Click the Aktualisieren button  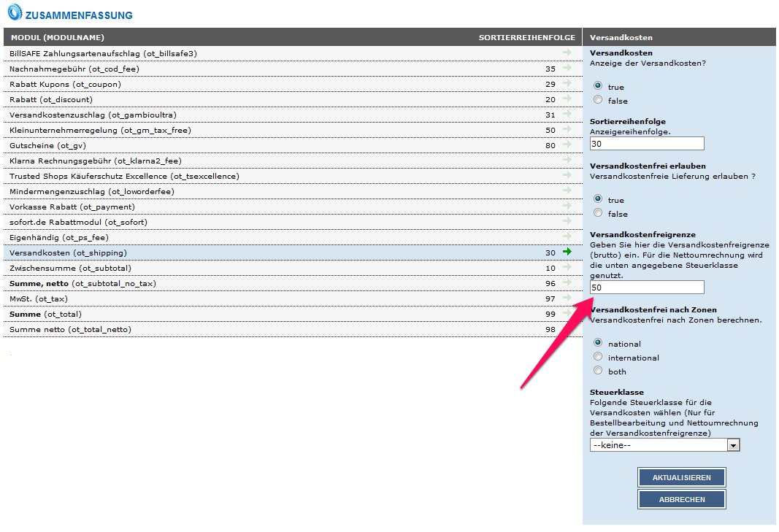pyautogui.click(x=681, y=478)
